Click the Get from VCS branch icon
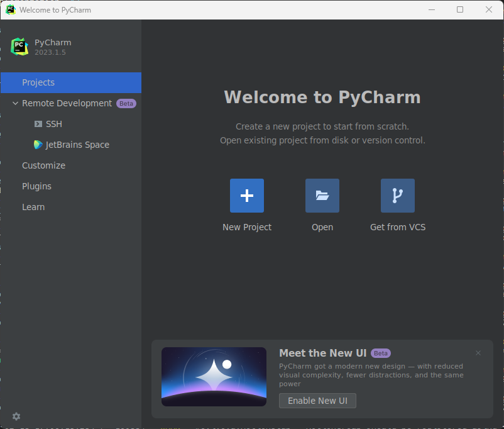This screenshot has height=429, width=504. click(x=398, y=196)
